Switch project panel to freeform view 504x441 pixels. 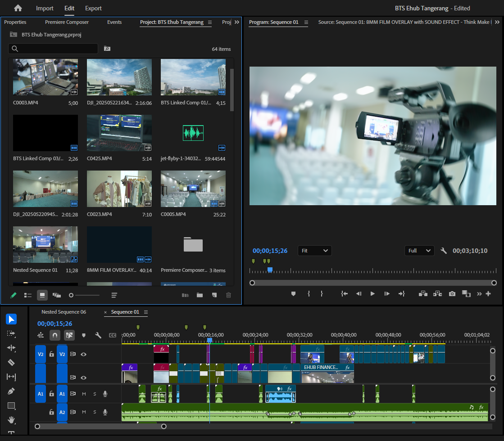click(x=57, y=295)
